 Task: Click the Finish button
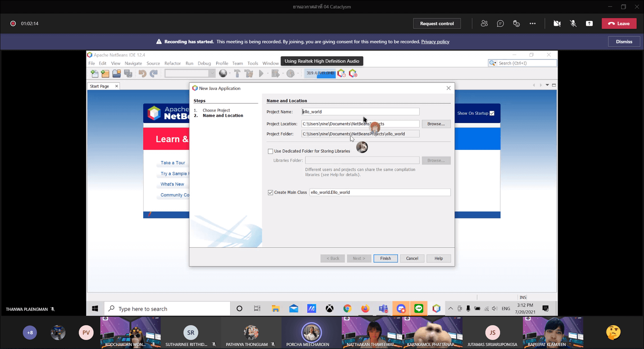click(x=385, y=258)
